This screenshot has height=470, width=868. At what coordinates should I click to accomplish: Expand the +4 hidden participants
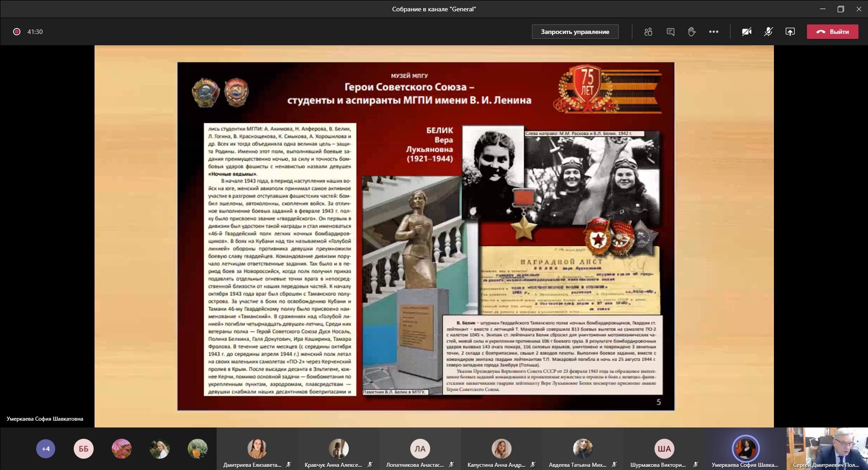pyautogui.click(x=46, y=449)
